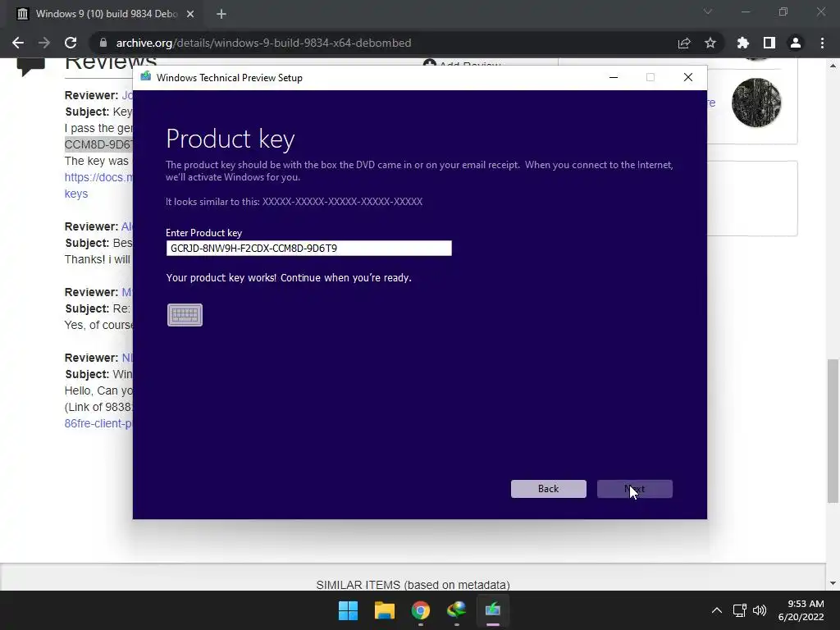Image resolution: width=840 pixels, height=630 pixels.
Task: Click the tab search chevron in Chrome
Action: (x=708, y=11)
